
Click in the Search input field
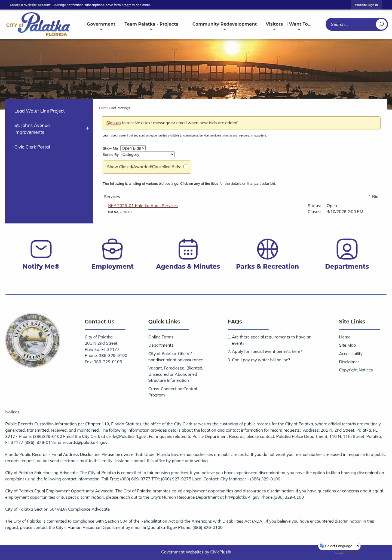click(x=351, y=24)
